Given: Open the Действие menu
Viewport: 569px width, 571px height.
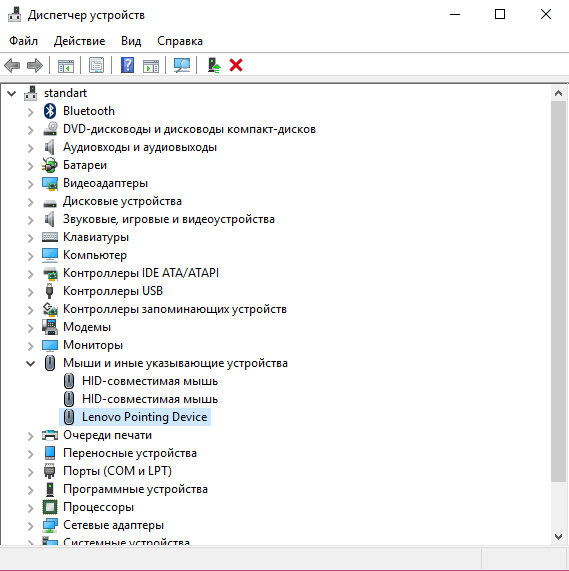Looking at the screenshot, I should 79,41.
